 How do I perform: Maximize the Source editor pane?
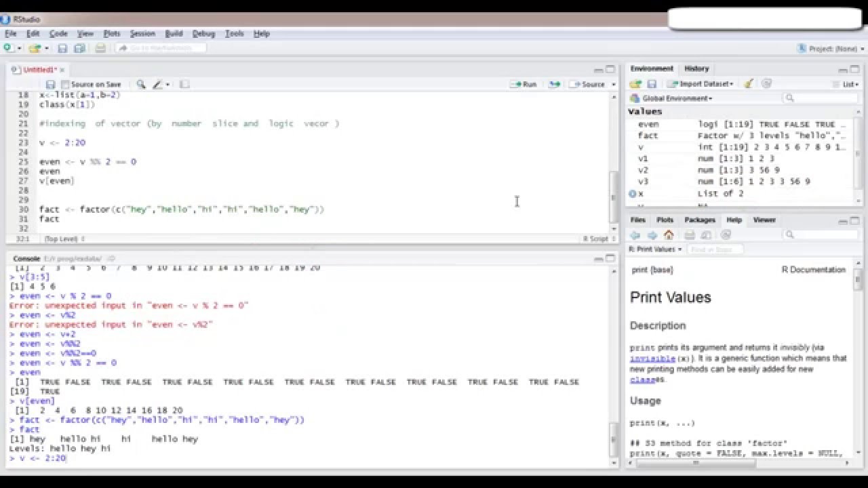pyautogui.click(x=610, y=69)
